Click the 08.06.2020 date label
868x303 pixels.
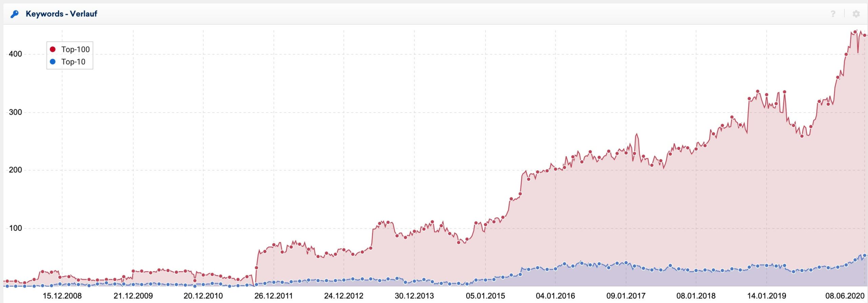pyautogui.click(x=845, y=296)
